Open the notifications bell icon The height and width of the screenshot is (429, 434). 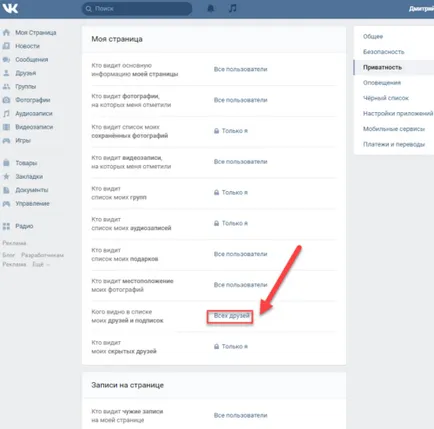pyautogui.click(x=211, y=8)
